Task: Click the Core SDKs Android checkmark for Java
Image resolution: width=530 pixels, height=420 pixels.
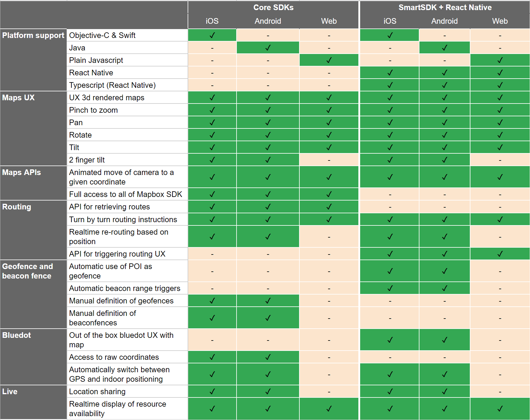Action: (x=268, y=48)
